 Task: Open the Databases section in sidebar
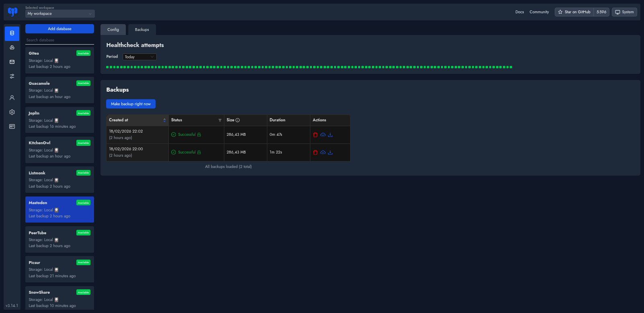click(x=12, y=33)
